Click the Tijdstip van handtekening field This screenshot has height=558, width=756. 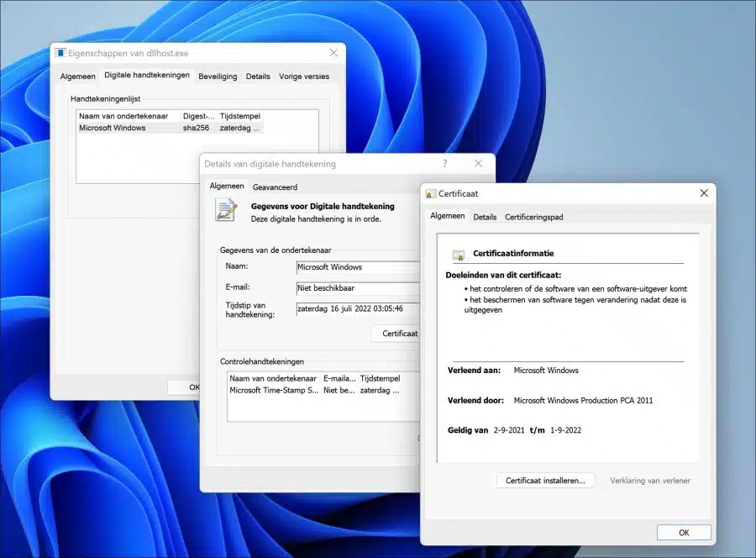[358, 308]
